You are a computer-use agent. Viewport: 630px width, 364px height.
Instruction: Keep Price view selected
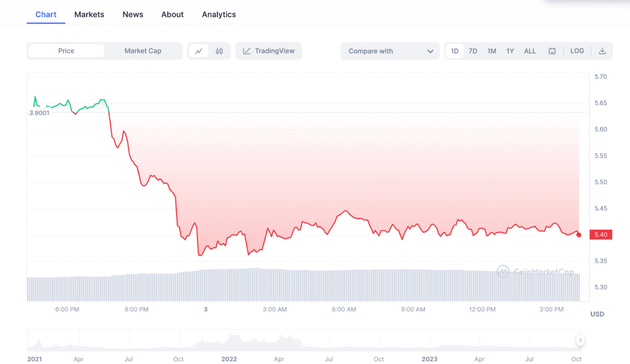tap(66, 51)
